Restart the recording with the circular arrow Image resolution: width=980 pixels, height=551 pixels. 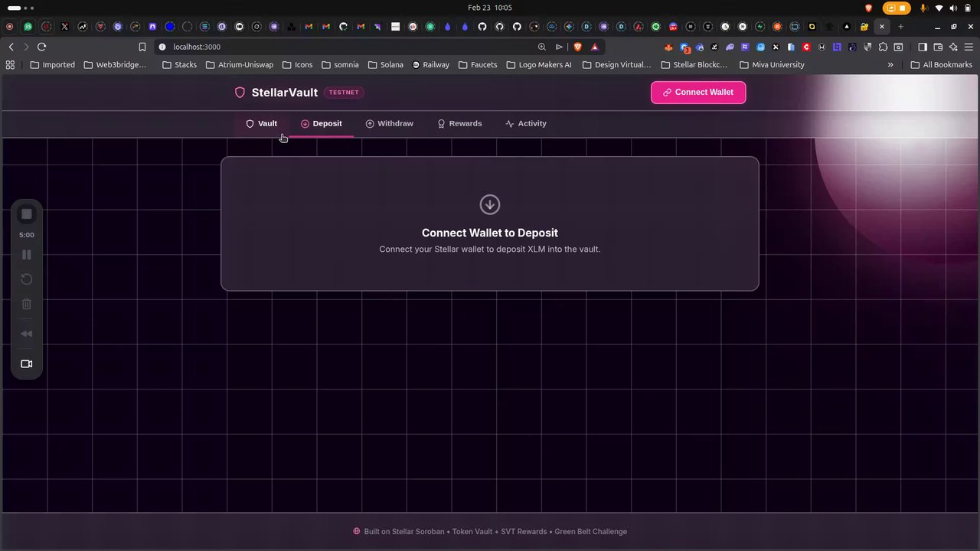(x=27, y=279)
